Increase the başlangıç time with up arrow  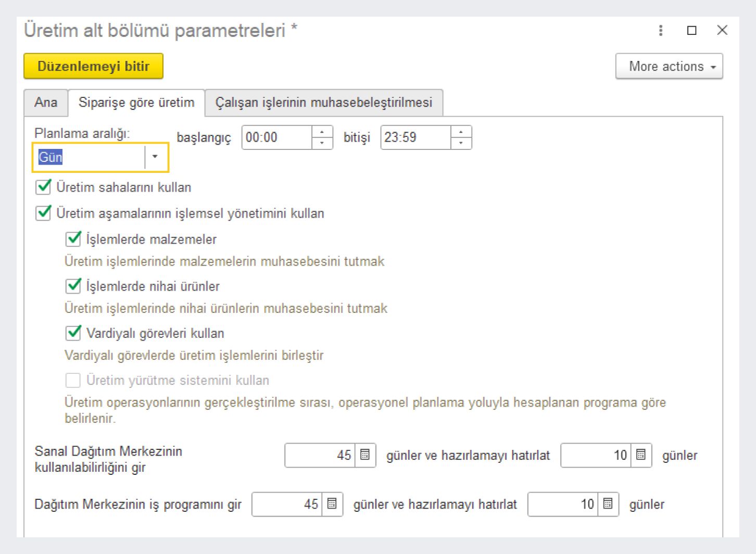point(322,132)
